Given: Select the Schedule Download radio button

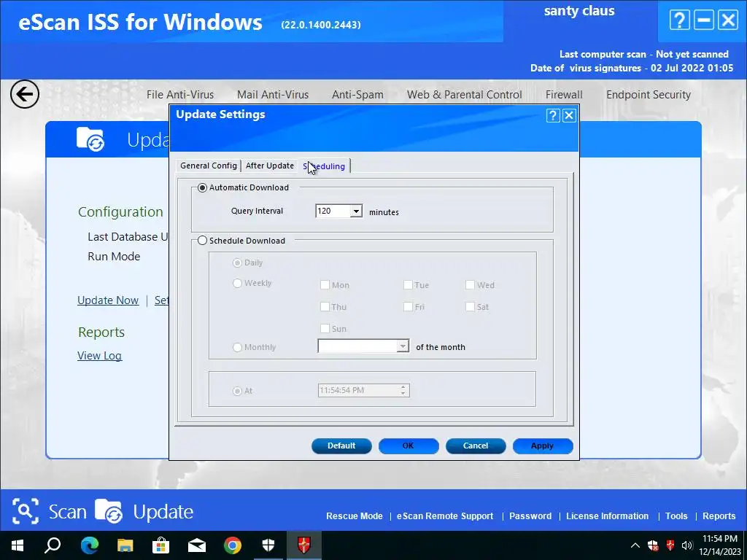Looking at the screenshot, I should (x=203, y=241).
